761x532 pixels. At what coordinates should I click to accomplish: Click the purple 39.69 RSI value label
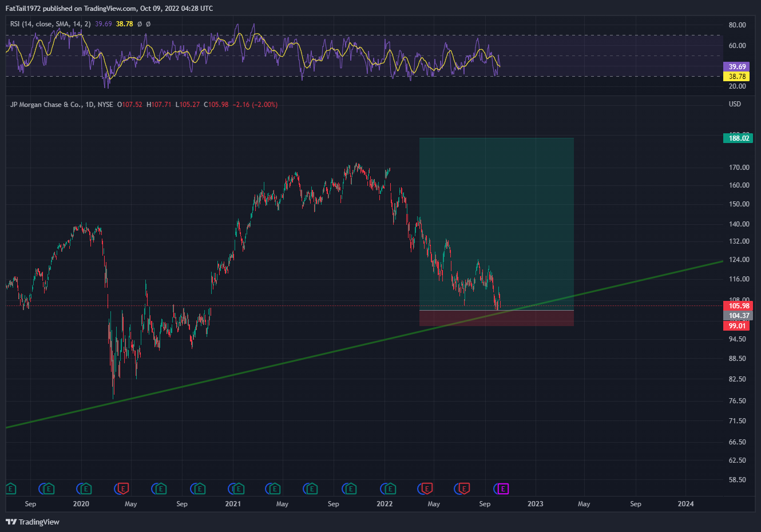click(736, 66)
